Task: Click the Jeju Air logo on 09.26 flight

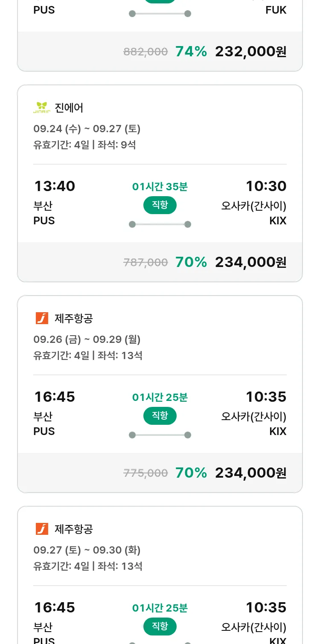Action: point(42,318)
